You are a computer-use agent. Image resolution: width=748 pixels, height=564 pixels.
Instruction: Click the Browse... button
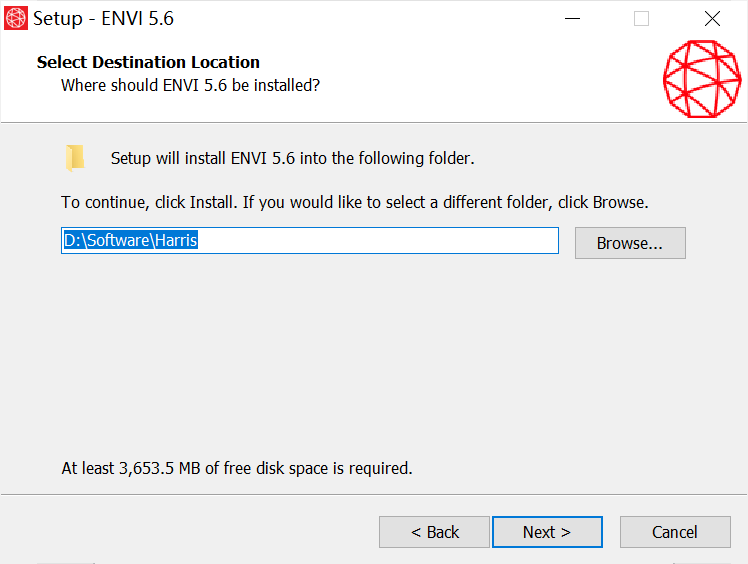pyautogui.click(x=630, y=243)
